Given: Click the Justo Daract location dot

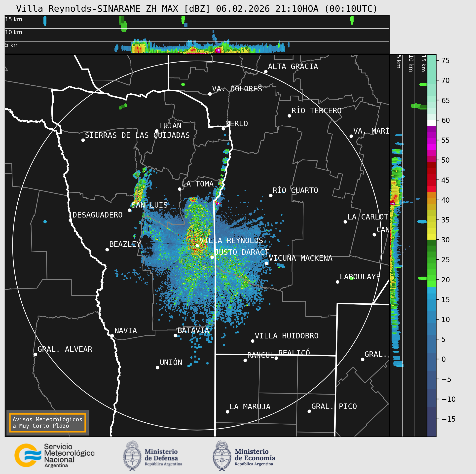Looking at the screenshot, I should (212, 257).
